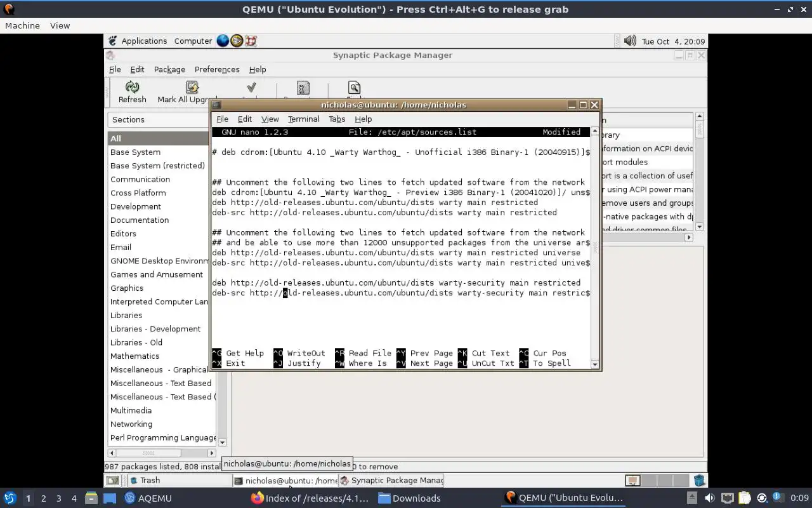Select the Multimedia section

click(131, 411)
